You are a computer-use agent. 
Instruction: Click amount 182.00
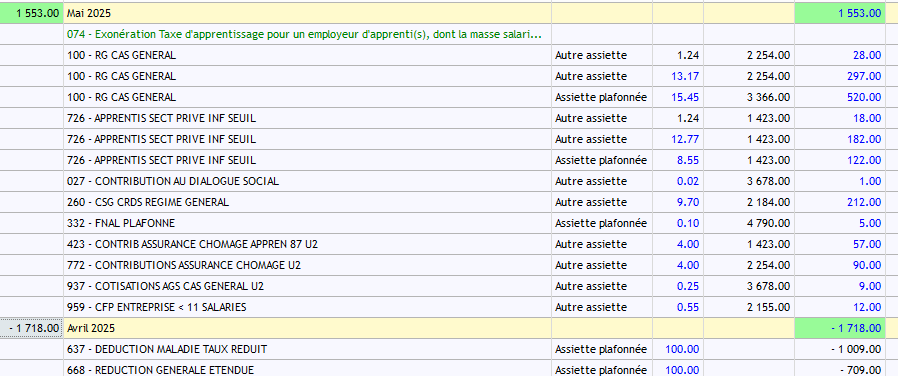click(x=864, y=139)
